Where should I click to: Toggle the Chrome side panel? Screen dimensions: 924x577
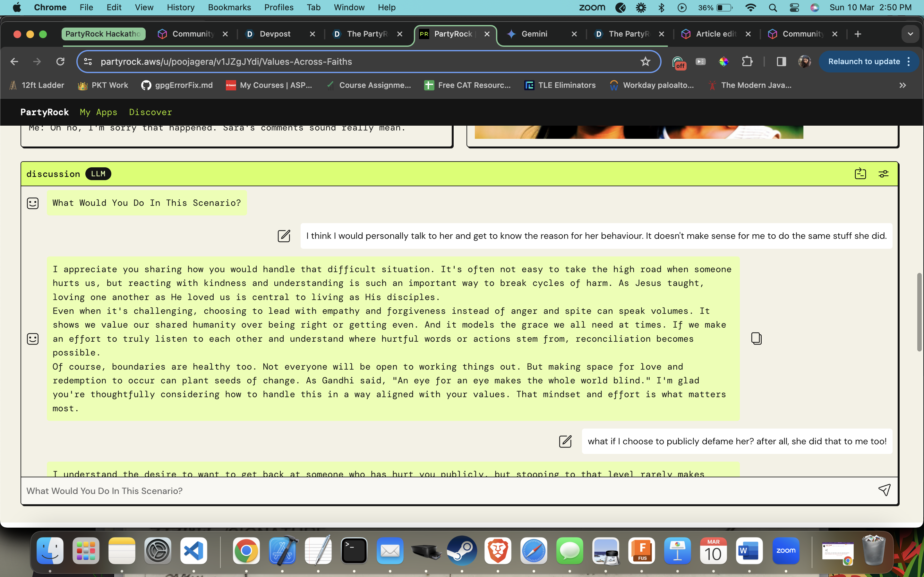pos(781,62)
